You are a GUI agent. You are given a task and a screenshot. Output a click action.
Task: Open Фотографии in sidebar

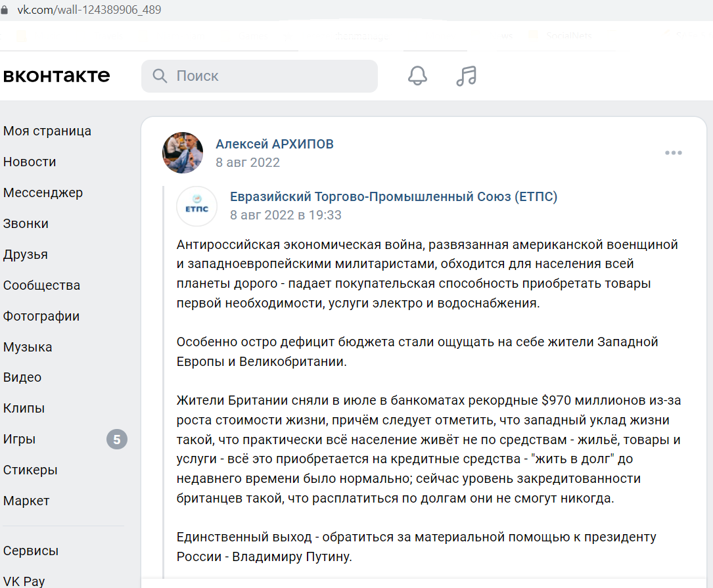(x=41, y=317)
